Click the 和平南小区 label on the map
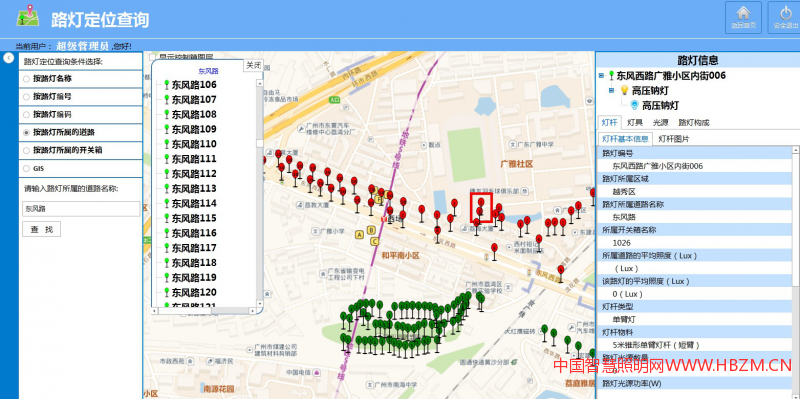Viewport: 800px width, 399px height. (400, 255)
